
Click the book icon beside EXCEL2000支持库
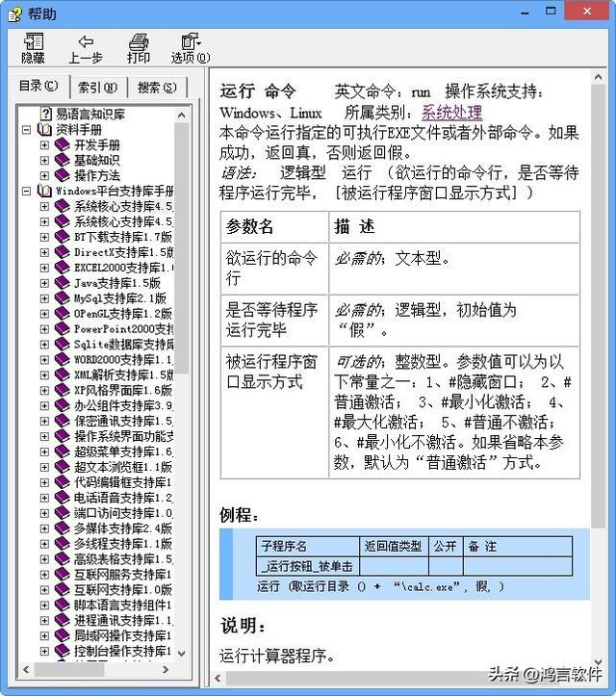(x=63, y=268)
